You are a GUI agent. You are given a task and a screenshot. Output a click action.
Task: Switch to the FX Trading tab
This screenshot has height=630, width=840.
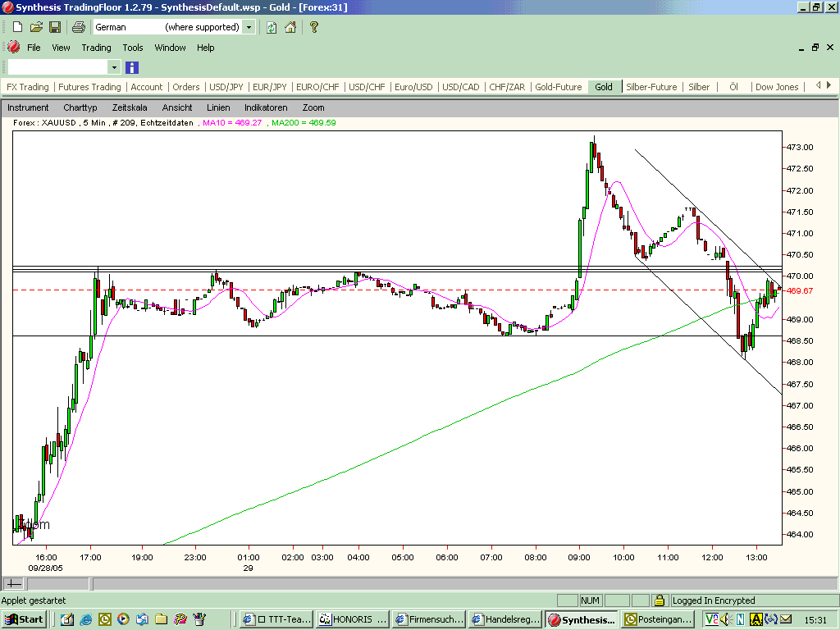pos(27,87)
